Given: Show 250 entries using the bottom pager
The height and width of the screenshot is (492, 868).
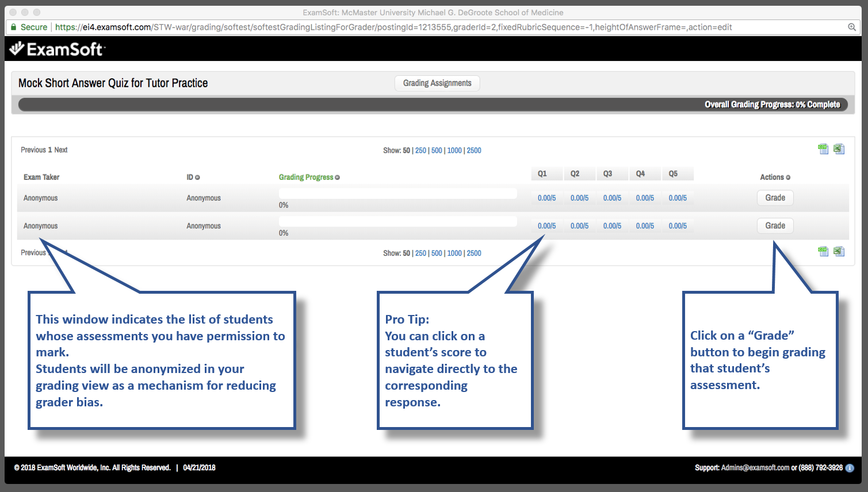Looking at the screenshot, I should pos(420,253).
